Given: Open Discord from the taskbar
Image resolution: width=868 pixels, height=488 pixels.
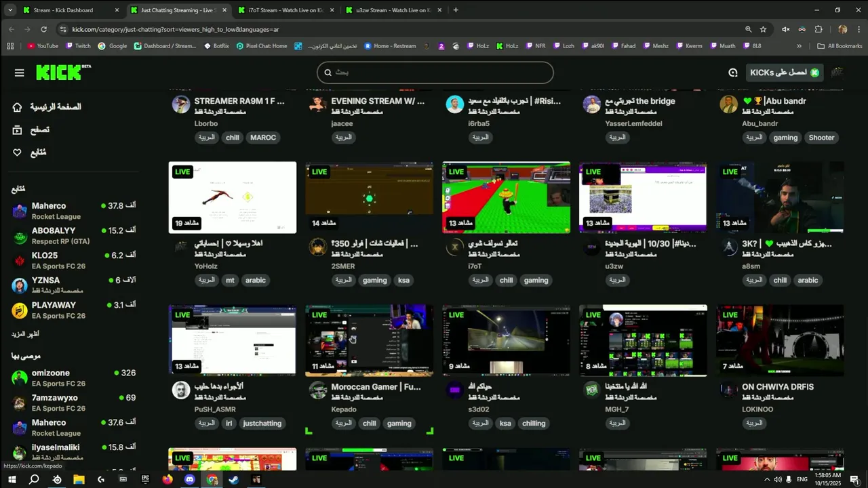Looking at the screenshot, I should [x=189, y=479].
